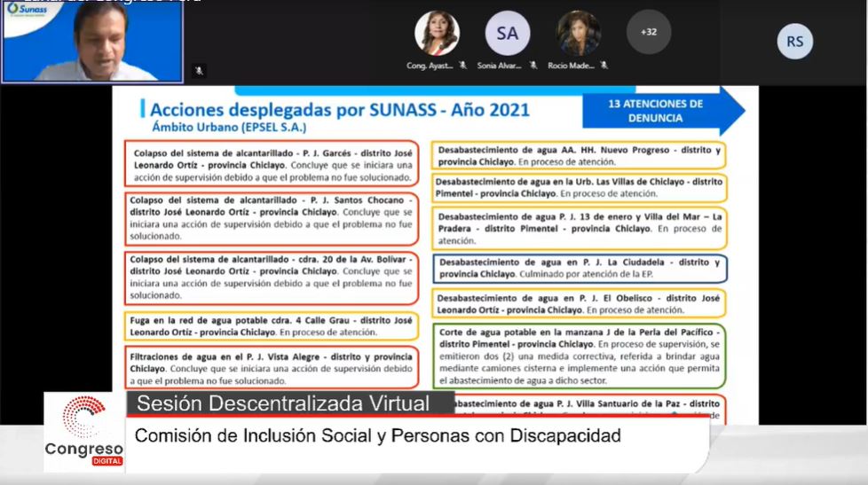Viewport: 868px width, 485px height.
Task: Click the 'Filtraciones de agua en el P. J. Vista Alegre' box
Action: coord(272,368)
